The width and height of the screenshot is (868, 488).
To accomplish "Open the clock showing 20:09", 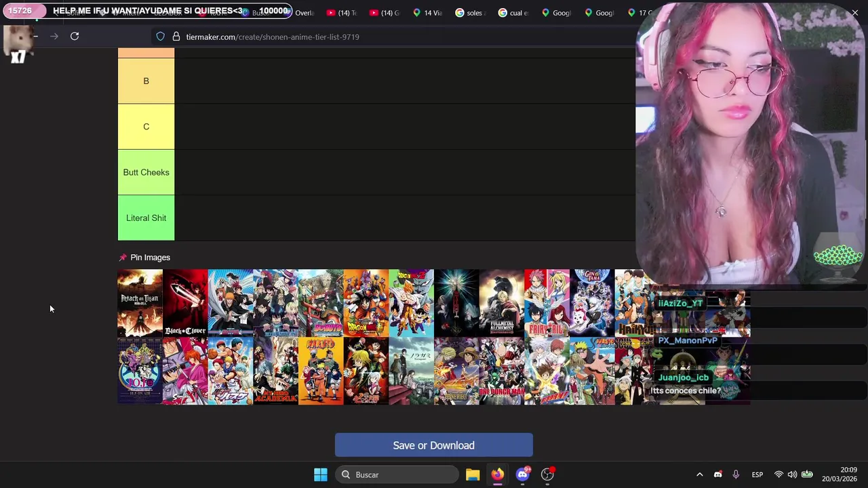I will (x=840, y=474).
